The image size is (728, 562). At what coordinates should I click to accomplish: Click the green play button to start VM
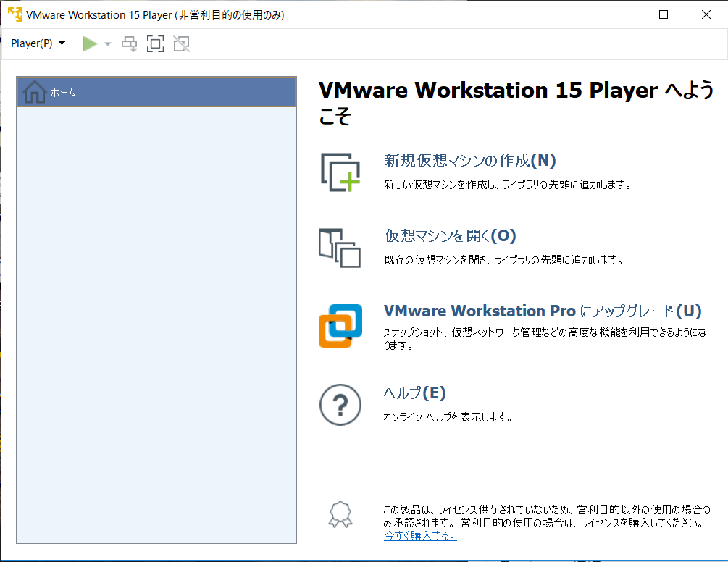click(x=90, y=43)
